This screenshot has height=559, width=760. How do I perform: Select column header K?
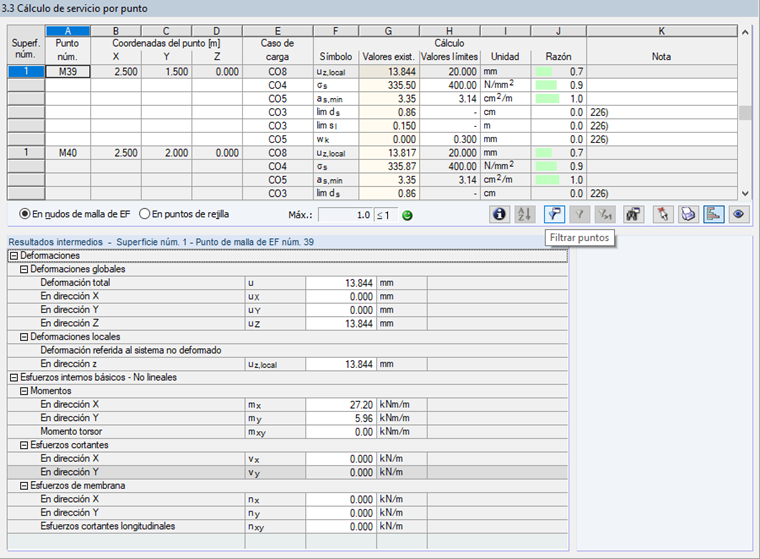(x=662, y=31)
